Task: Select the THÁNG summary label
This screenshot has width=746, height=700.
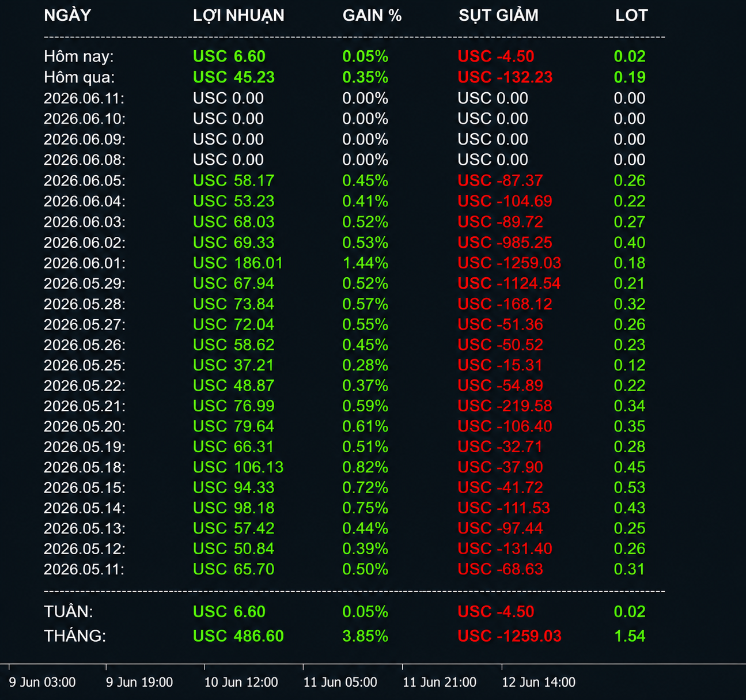Action: click(x=75, y=636)
